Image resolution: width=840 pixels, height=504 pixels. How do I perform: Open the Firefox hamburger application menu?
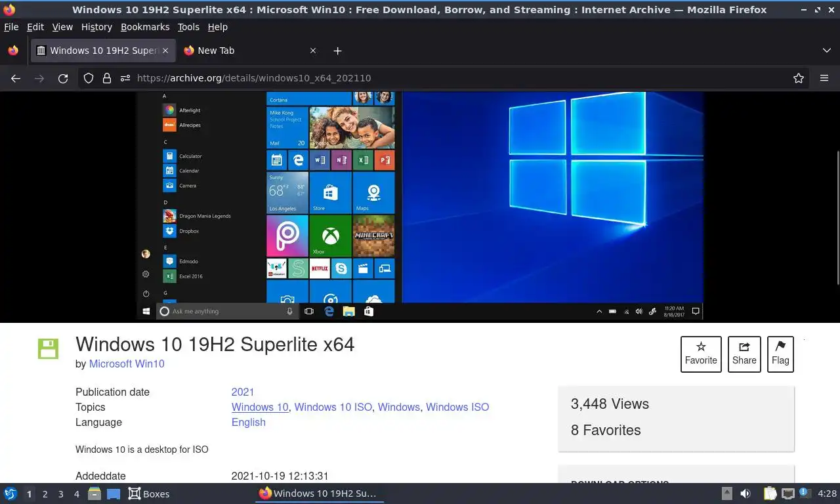tap(824, 78)
